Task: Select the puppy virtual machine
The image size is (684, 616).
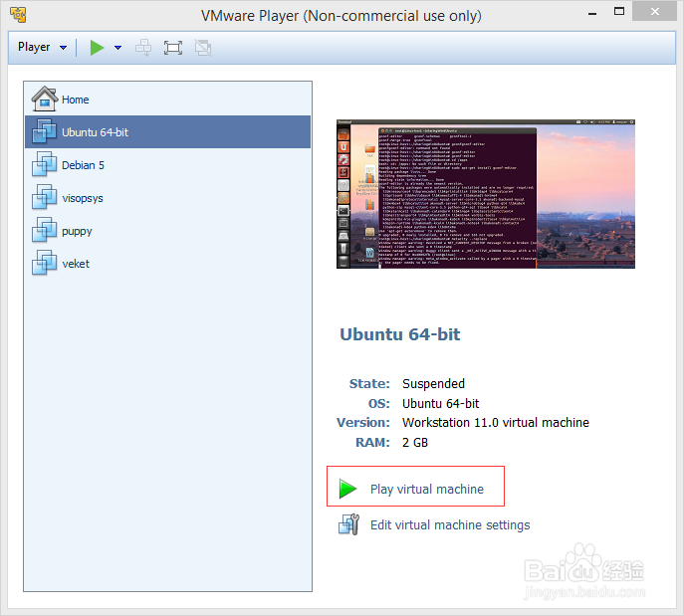Action: pyautogui.click(x=168, y=231)
